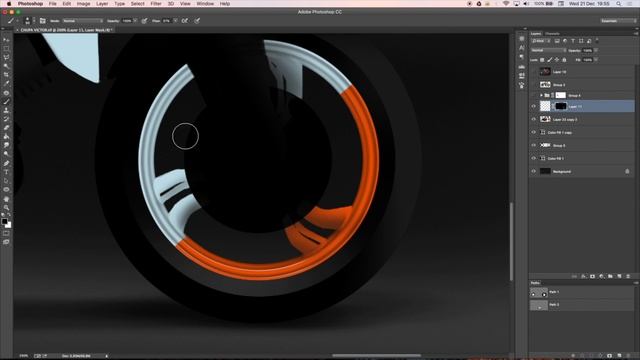The width and height of the screenshot is (640, 360).
Task: Select the Rectangular Marquee tool
Action: (6, 49)
